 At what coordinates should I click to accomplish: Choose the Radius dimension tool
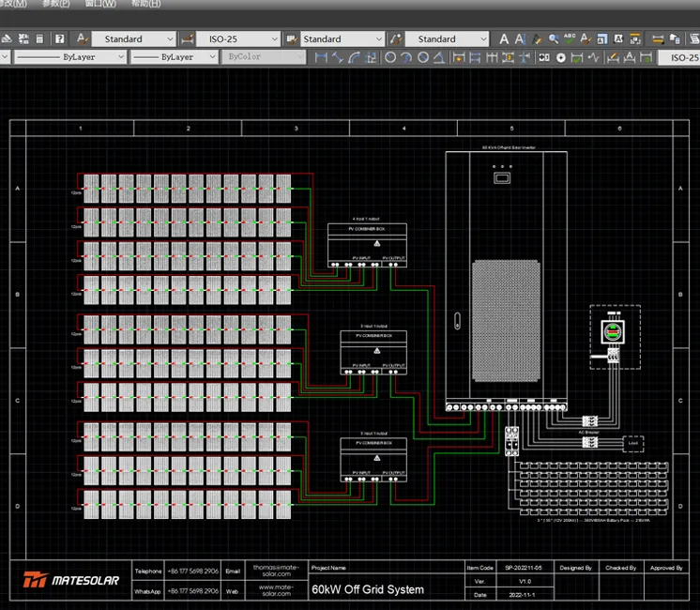[390, 57]
